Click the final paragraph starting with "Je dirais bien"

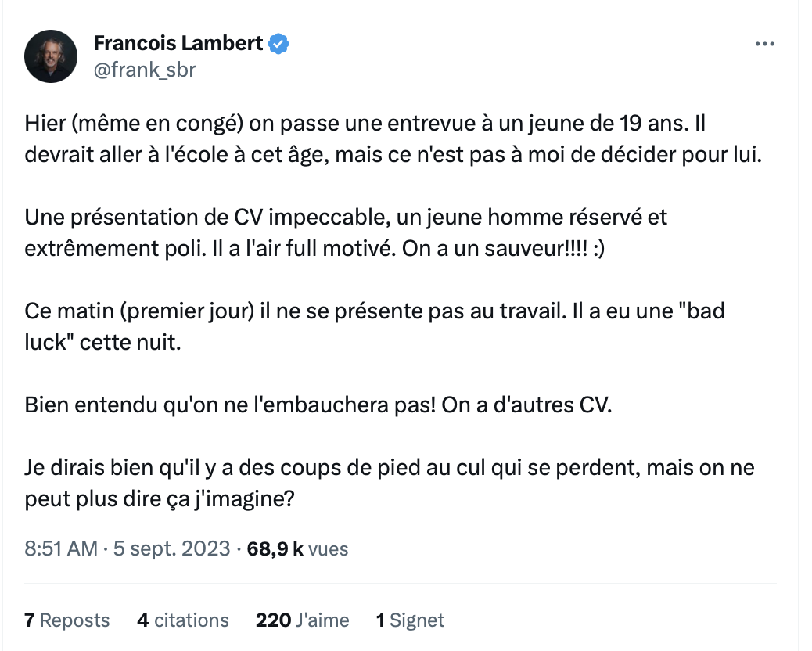390,483
